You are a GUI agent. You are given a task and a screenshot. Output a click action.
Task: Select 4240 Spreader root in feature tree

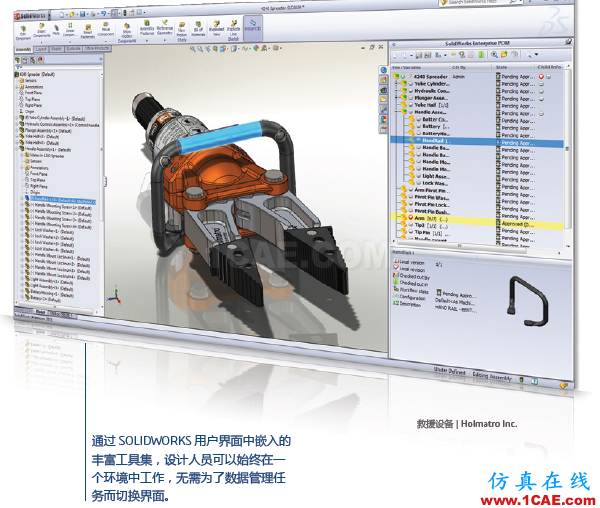click(34, 74)
